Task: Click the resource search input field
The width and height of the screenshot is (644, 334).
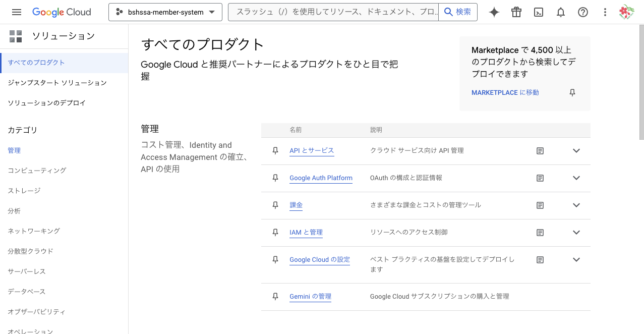Action: pos(333,12)
